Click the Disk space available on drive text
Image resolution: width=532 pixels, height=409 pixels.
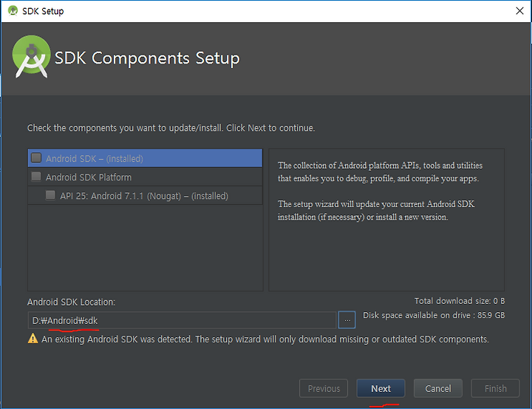434,315
